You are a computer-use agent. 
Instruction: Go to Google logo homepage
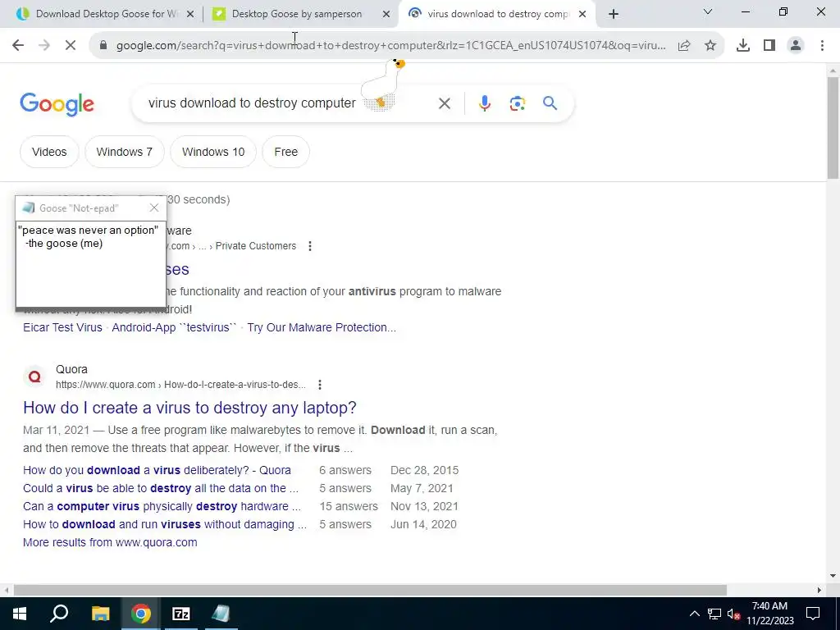[x=57, y=104]
